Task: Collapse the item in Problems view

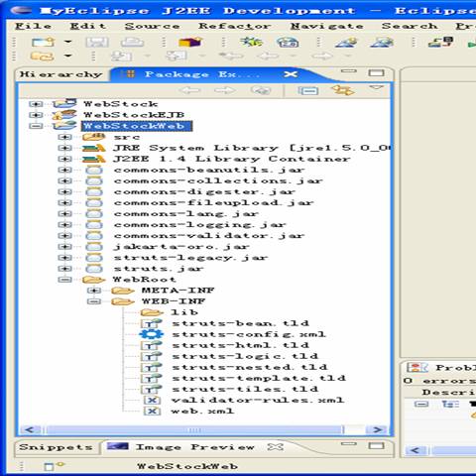Action: pyautogui.click(x=421, y=405)
